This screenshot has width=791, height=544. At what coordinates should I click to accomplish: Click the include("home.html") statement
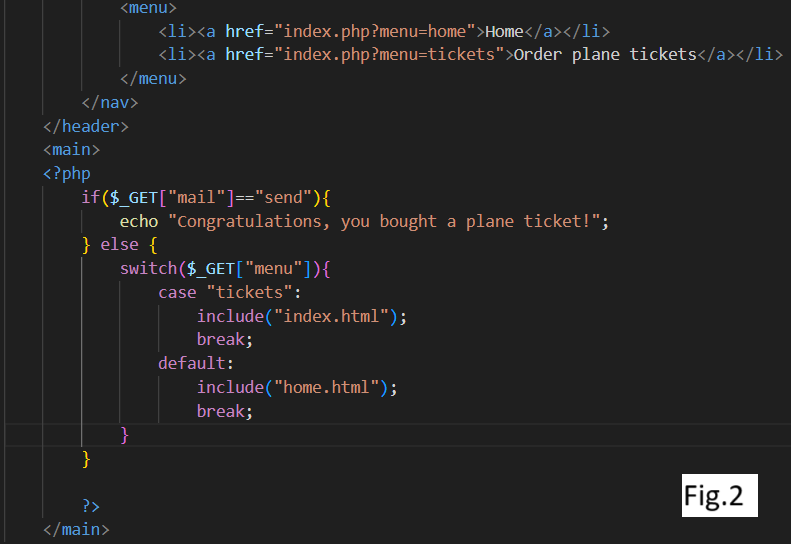click(x=298, y=387)
